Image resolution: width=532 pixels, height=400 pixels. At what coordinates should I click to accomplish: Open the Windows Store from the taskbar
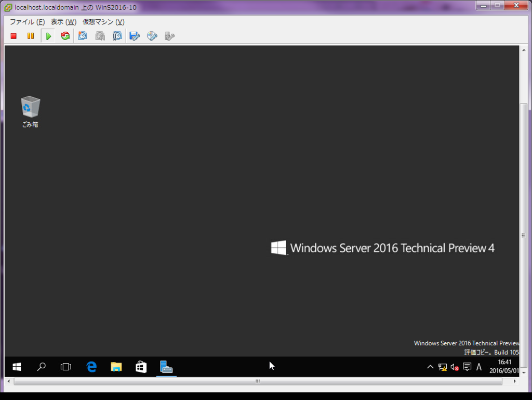click(x=141, y=367)
